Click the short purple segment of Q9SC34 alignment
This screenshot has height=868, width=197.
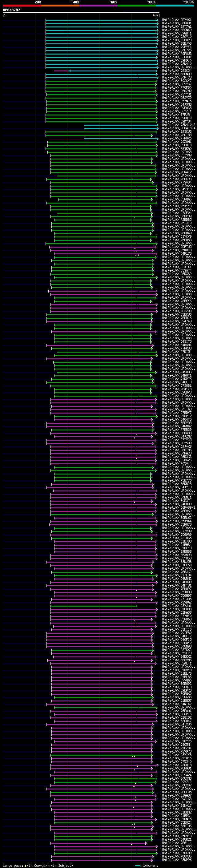click(x=61, y=71)
